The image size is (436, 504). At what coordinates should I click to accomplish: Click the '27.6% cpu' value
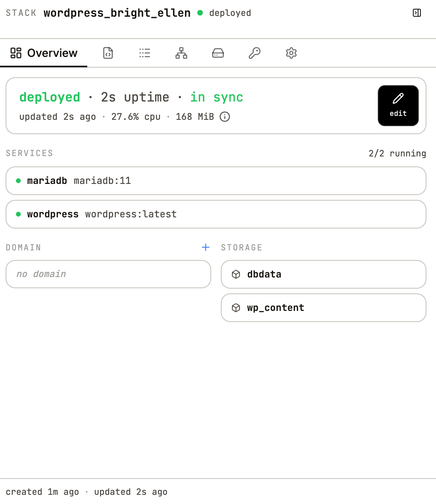(x=136, y=117)
